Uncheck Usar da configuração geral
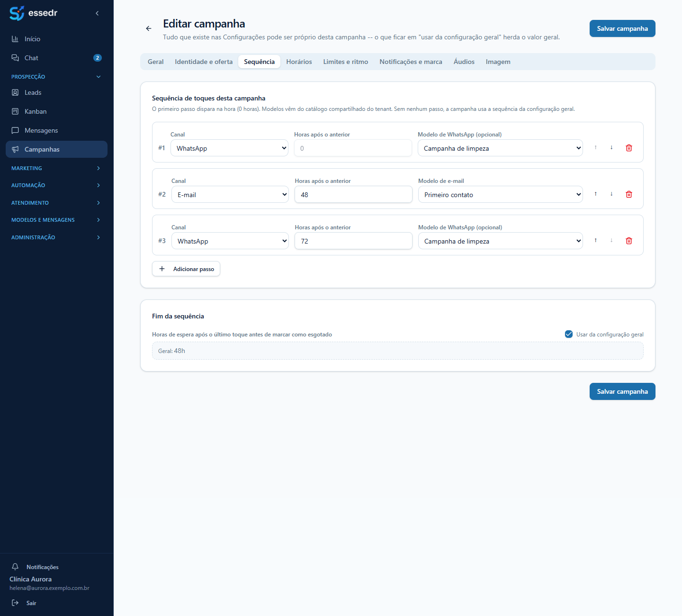Image resolution: width=682 pixels, height=616 pixels. (569, 334)
